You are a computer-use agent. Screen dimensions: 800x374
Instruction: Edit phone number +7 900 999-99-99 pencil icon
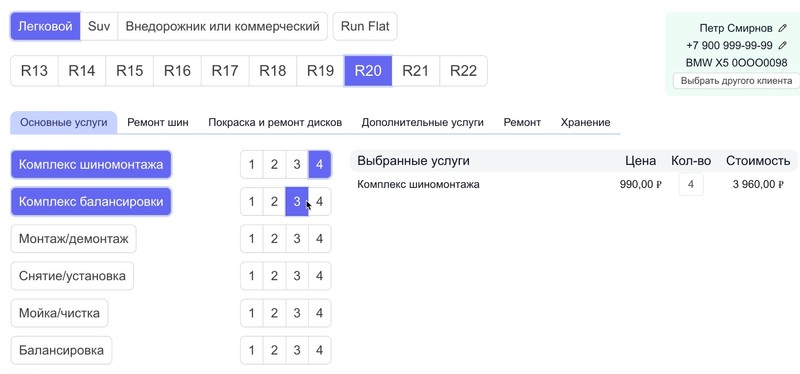click(783, 45)
